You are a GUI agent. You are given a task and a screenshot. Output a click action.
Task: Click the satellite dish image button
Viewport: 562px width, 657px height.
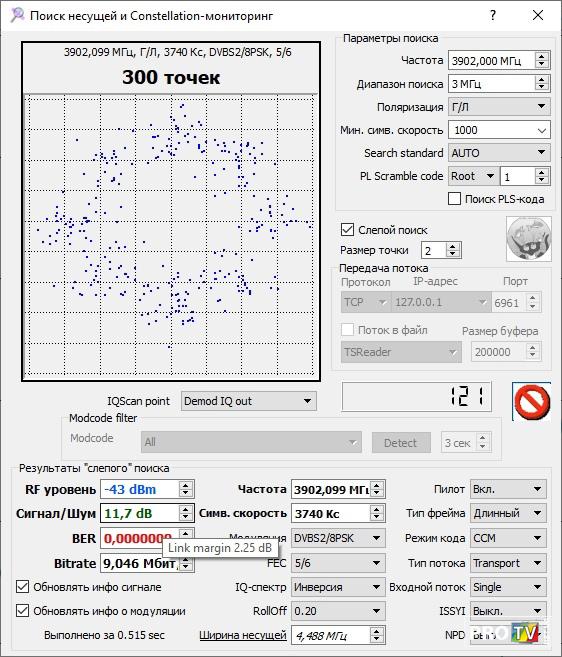(528, 239)
